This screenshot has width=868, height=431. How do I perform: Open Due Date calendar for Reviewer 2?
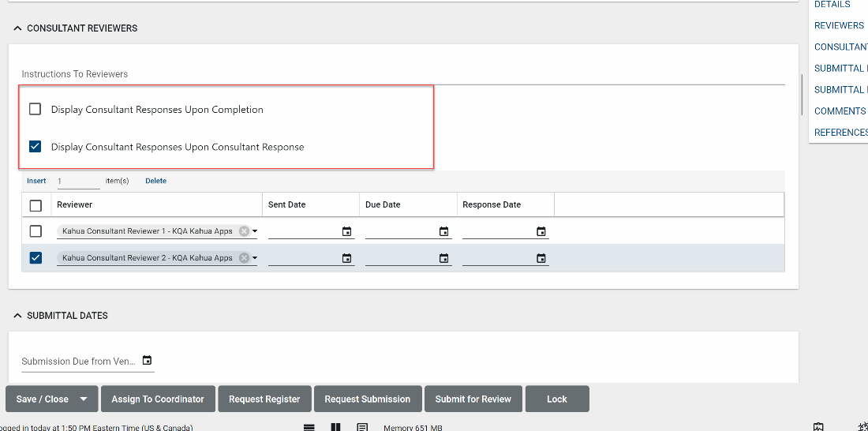tap(443, 258)
